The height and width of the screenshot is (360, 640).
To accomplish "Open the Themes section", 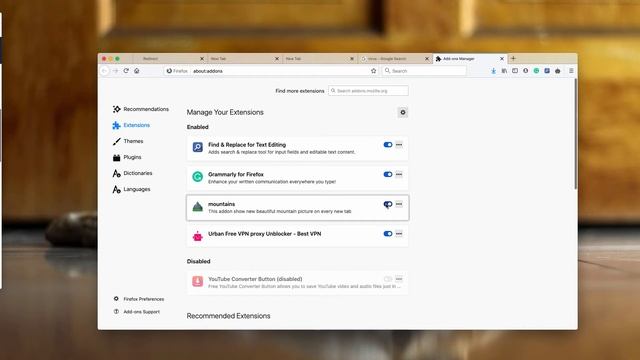I will pos(128,141).
